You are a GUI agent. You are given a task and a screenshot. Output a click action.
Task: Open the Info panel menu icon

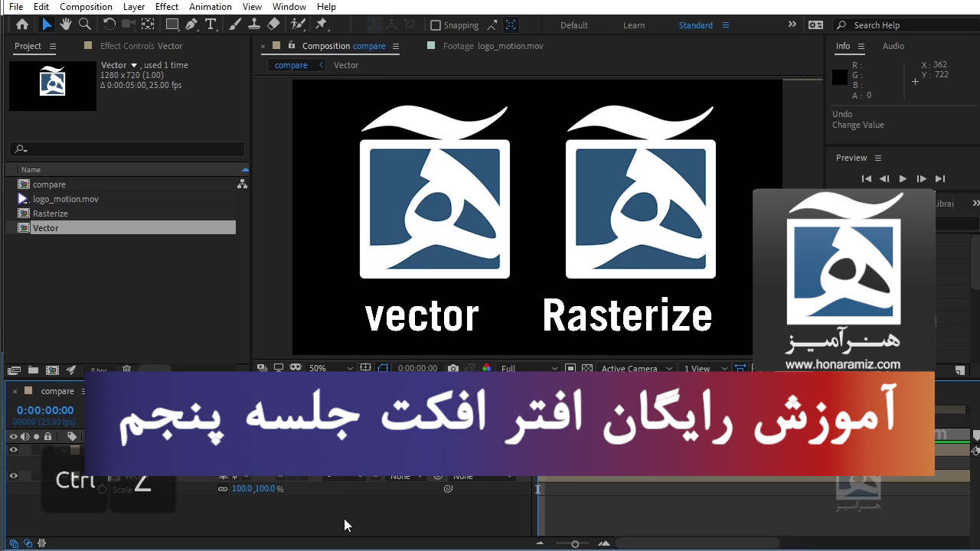point(861,46)
